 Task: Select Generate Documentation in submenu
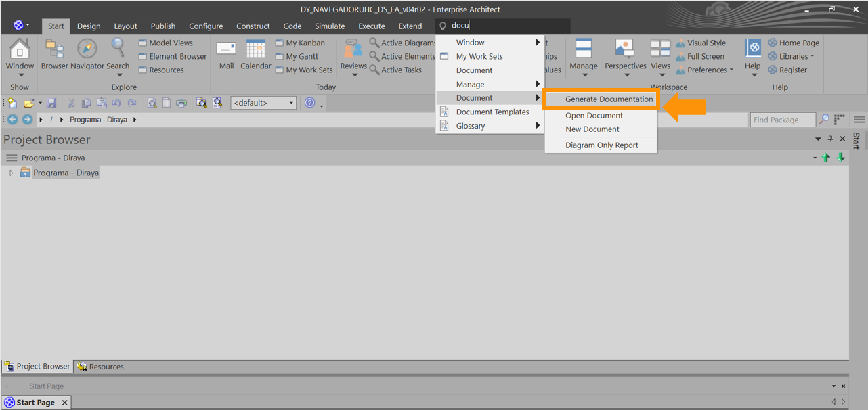point(601,99)
